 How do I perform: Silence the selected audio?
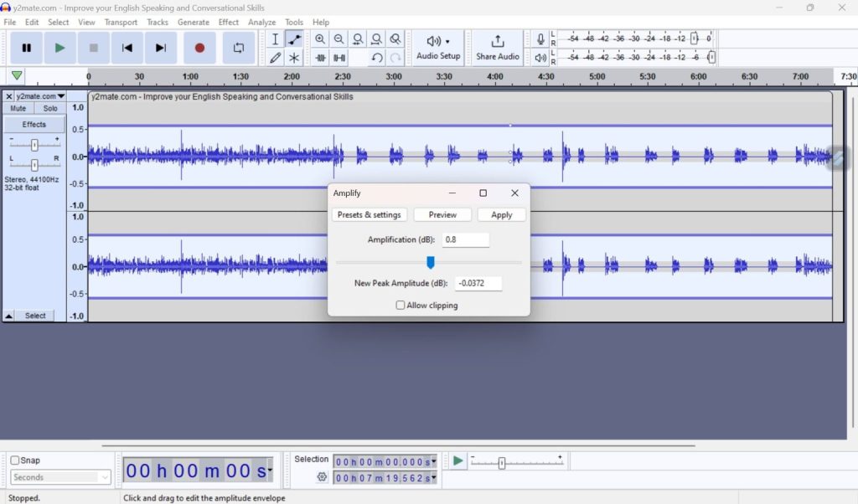[x=339, y=57]
